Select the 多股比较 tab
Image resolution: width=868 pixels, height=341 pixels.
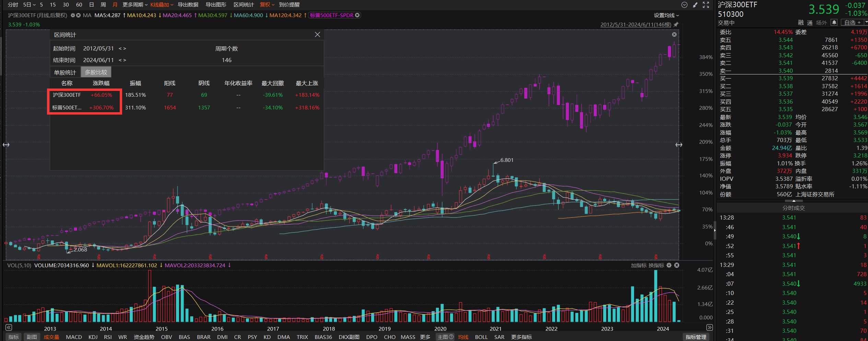pos(96,72)
